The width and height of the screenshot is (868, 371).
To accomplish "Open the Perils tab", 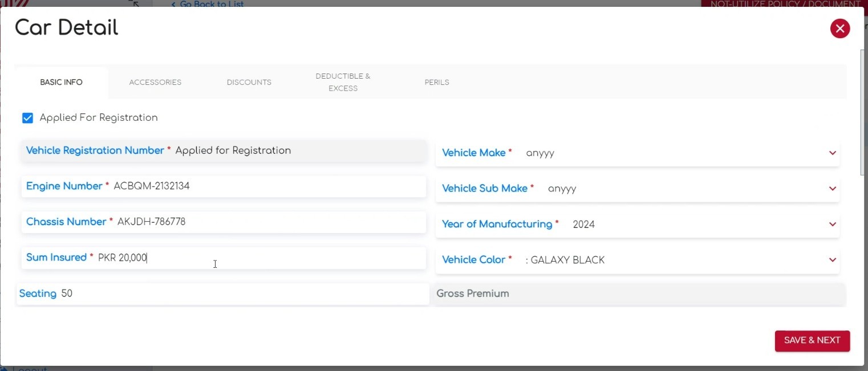I will [437, 83].
